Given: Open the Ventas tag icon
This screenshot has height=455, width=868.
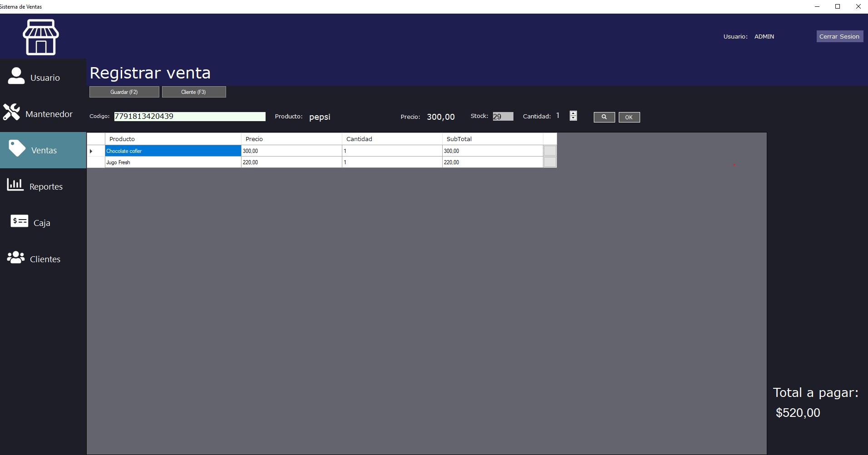Looking at the screenshot, I should (17, 148).
